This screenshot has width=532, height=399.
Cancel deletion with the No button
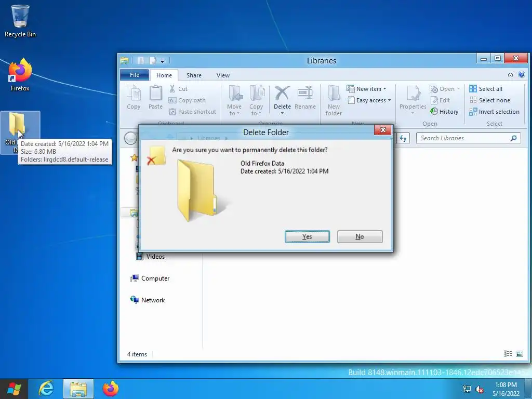[360, 236]
